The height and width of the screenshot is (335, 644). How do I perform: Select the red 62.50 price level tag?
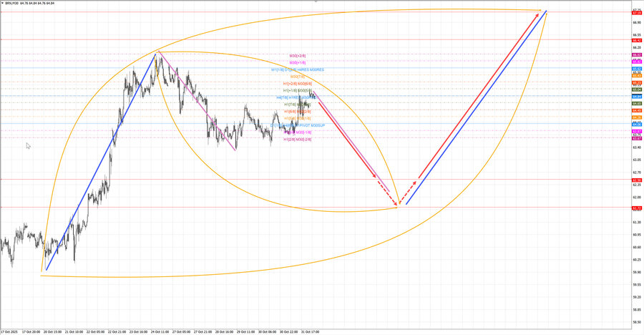(637, 180)
